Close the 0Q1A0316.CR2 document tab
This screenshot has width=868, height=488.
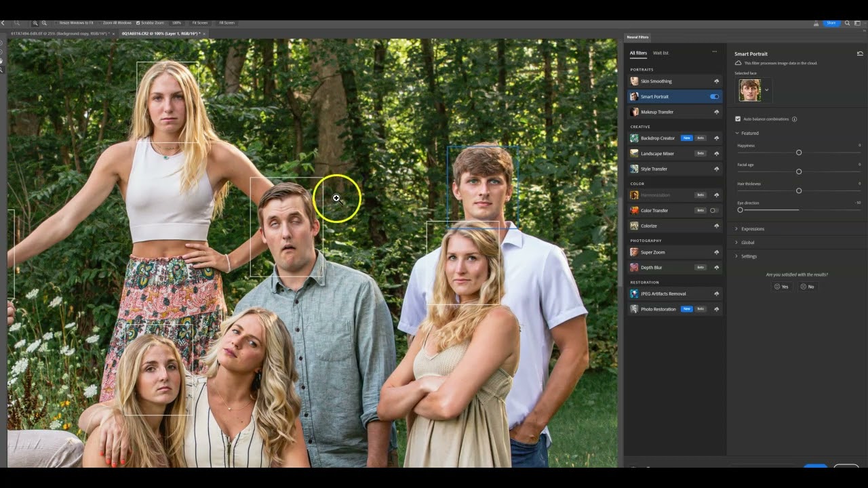pos(204,33)
